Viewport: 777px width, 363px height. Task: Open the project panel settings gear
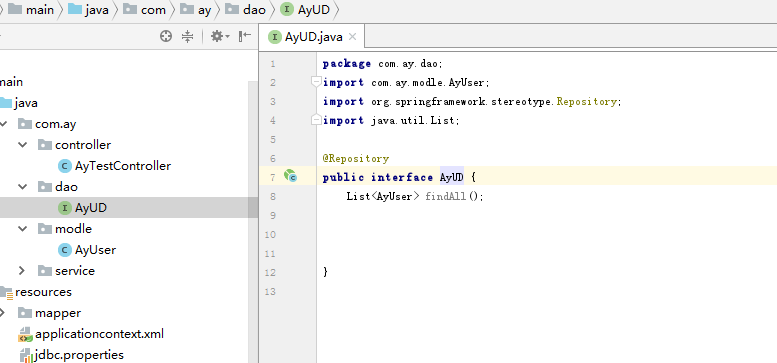point(220,36)
